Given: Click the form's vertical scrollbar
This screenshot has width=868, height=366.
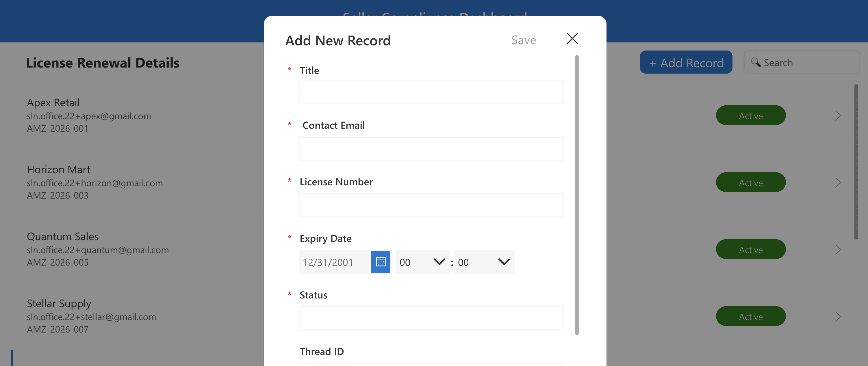Looking at the screenshot, I should tap(576, 195).
